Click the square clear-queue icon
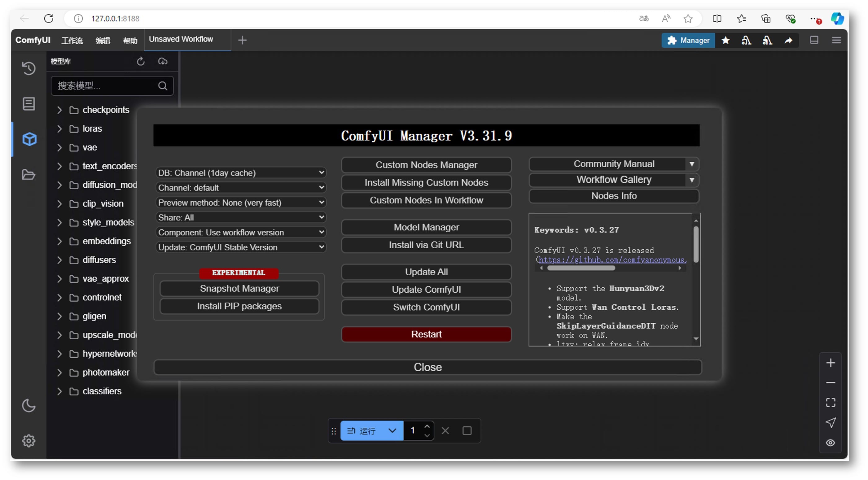Viewport: 868px width, 480px height. pyautogui.click(x=467, y=430)
